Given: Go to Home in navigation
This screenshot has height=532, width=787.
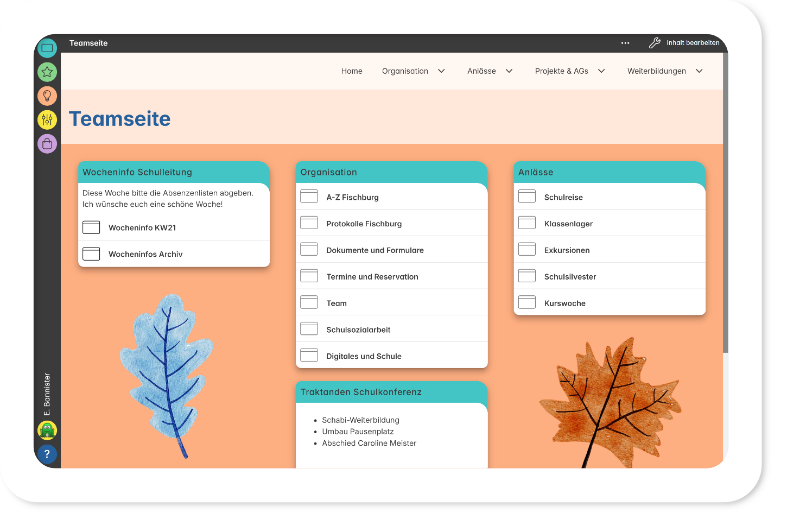Looking at the screenshot, I should [x=352, y=71].
